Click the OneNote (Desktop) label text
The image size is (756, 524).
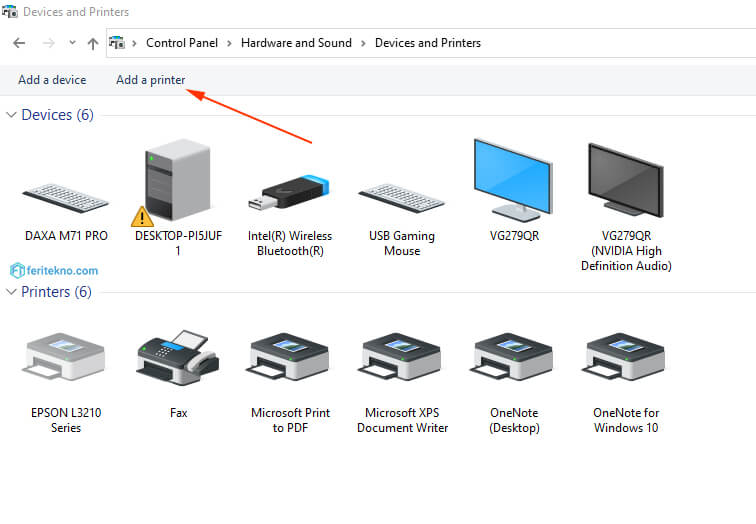514,420
